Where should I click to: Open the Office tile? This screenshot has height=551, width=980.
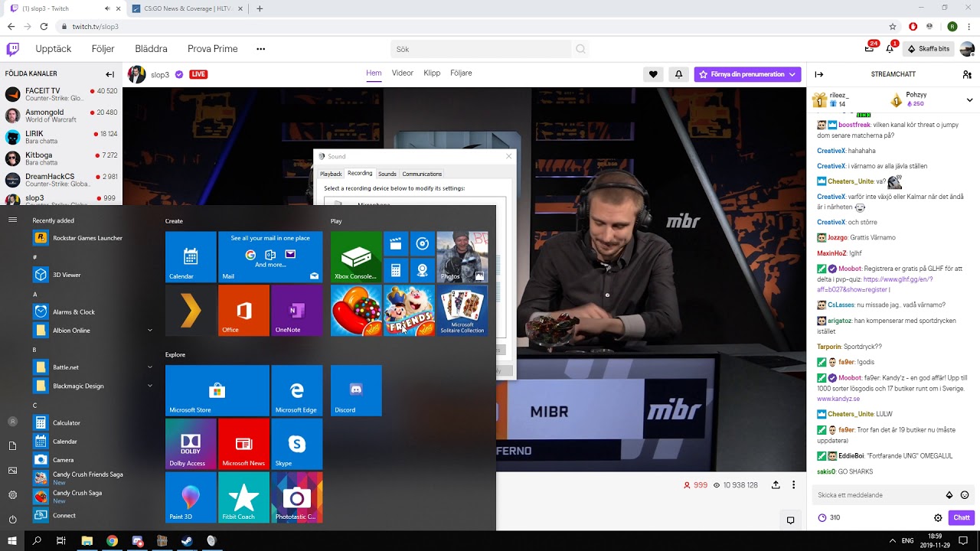(243, 311)
